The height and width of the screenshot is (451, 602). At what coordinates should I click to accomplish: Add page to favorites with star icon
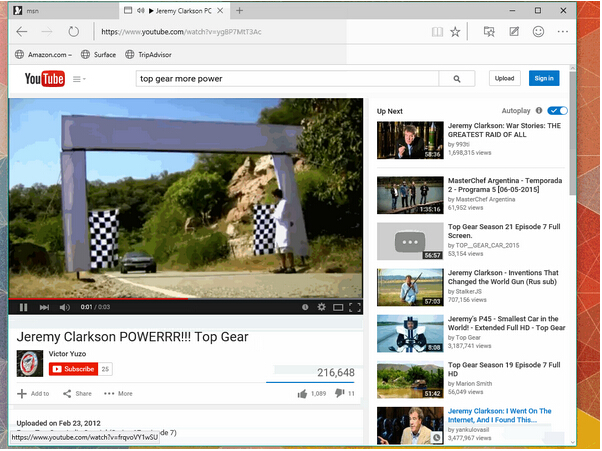tap(455, 32)
